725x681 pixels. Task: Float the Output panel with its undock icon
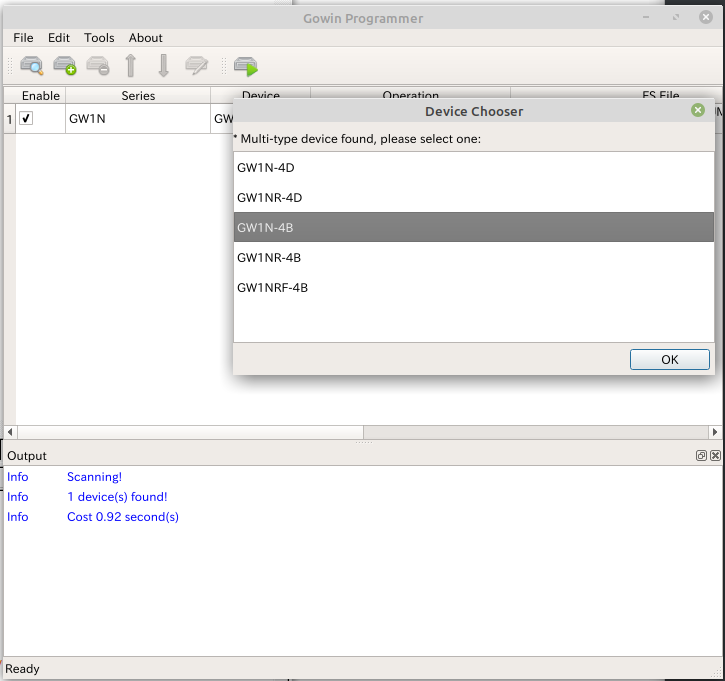click(701, 455)
